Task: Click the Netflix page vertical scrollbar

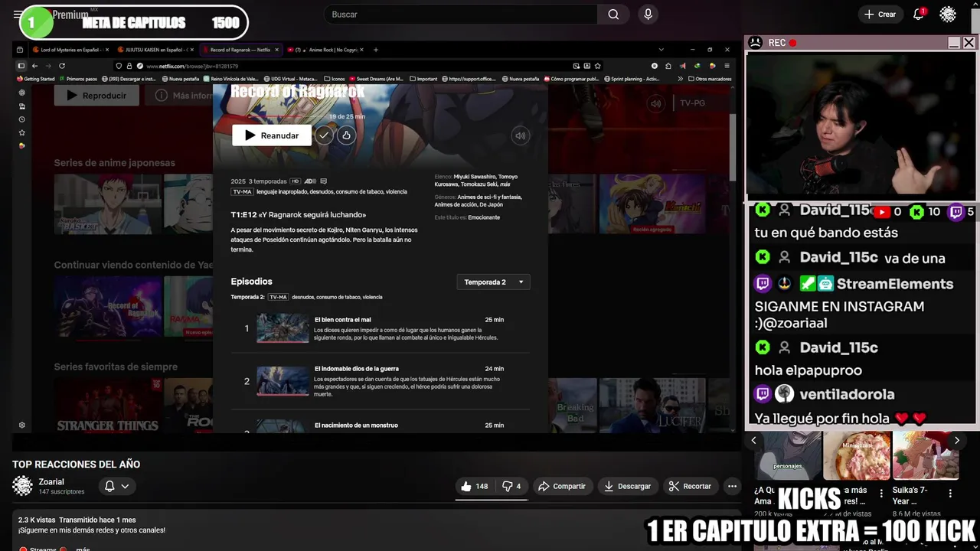Action: point(733,147)
